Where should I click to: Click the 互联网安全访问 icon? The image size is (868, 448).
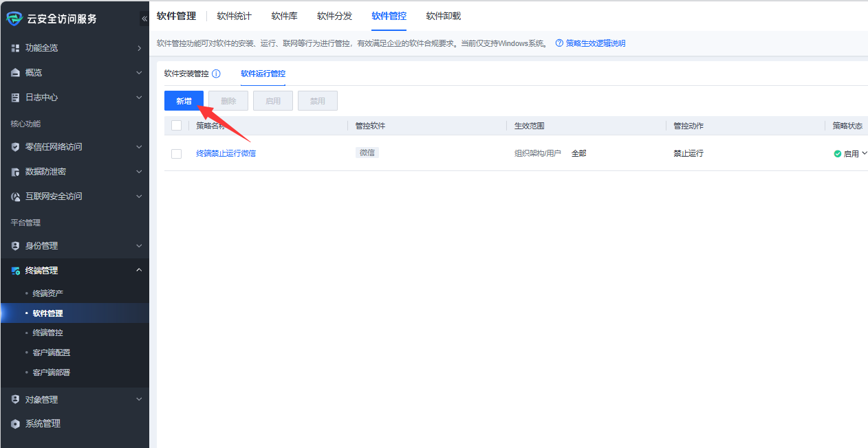pos(15,197)
